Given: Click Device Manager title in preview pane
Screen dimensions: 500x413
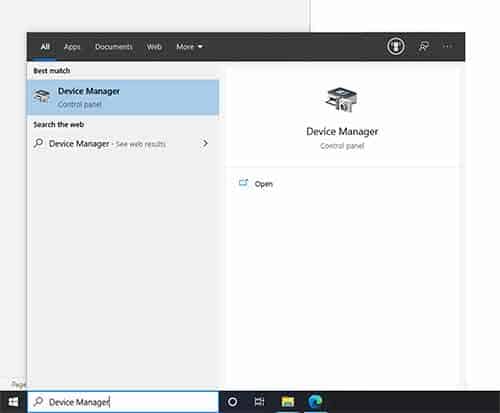Looking at the screenshot, I should click(342, 132).
